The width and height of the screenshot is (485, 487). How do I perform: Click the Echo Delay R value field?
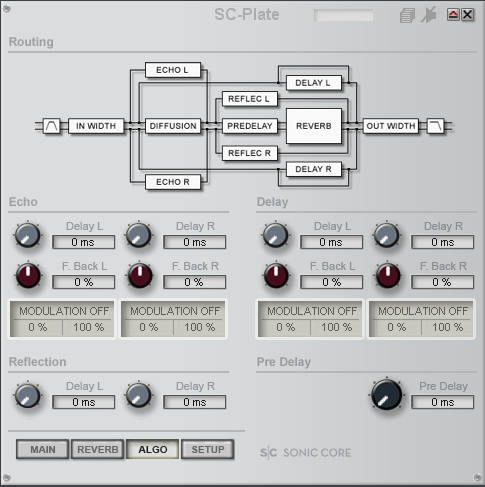click(195, 242)
